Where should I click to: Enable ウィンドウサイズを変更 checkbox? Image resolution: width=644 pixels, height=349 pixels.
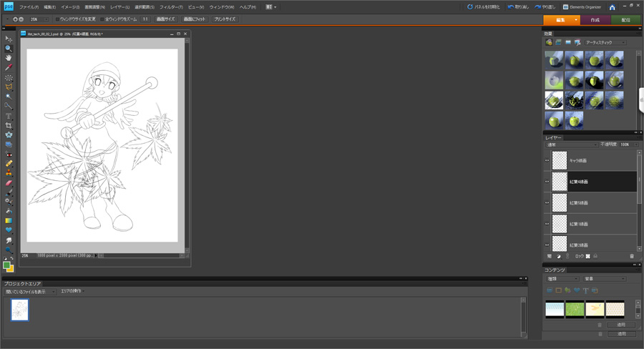coord(57,19)
